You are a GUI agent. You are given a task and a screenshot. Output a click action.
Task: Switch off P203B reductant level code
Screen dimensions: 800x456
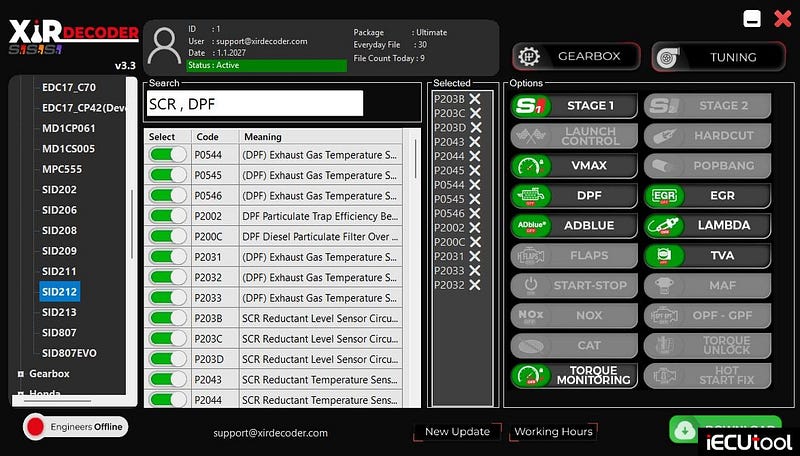[x=167, y=318]
